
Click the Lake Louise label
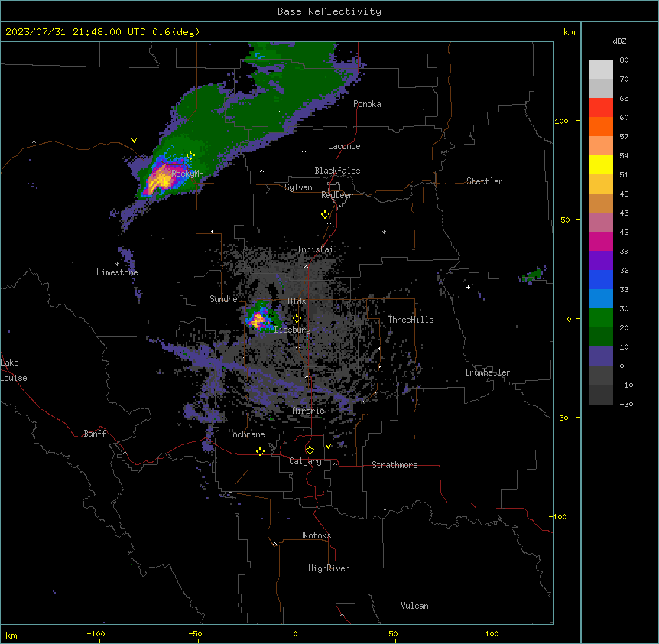point(14,370)
